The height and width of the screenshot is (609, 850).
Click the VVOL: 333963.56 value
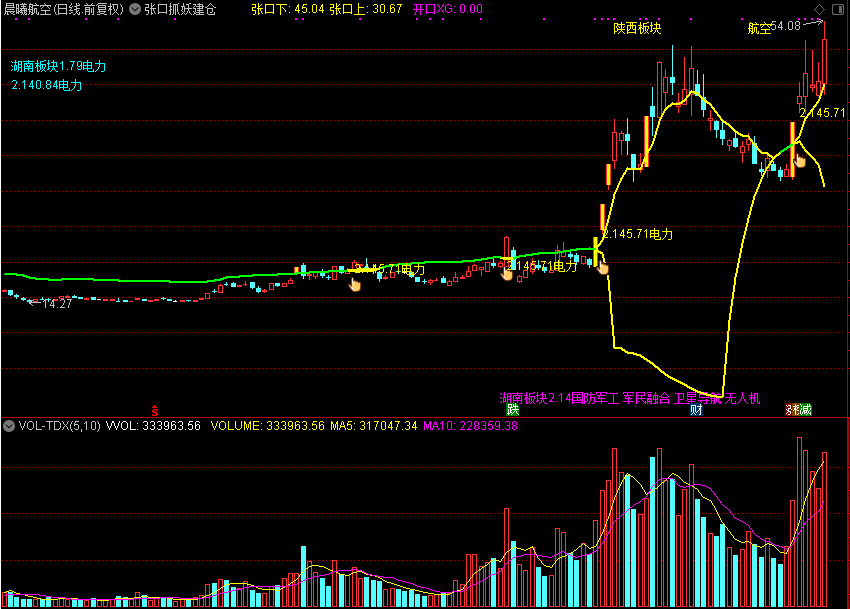(153, 426)
